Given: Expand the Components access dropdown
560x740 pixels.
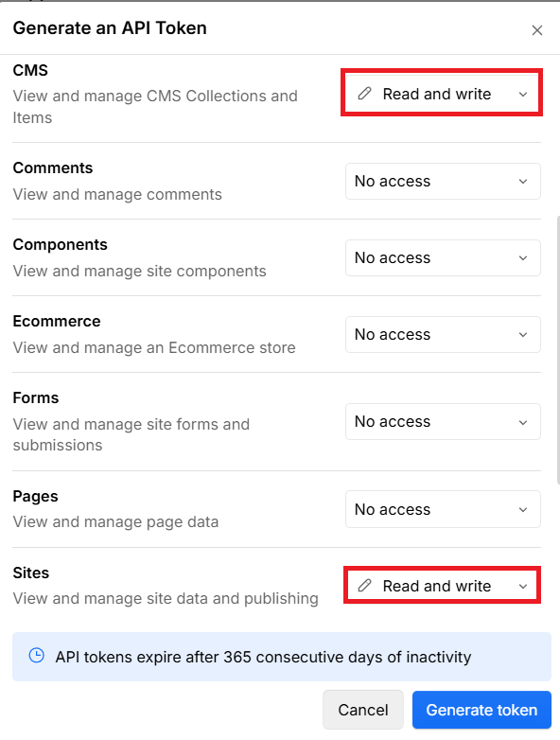Looking at the screenshot, I should (443, 257).
